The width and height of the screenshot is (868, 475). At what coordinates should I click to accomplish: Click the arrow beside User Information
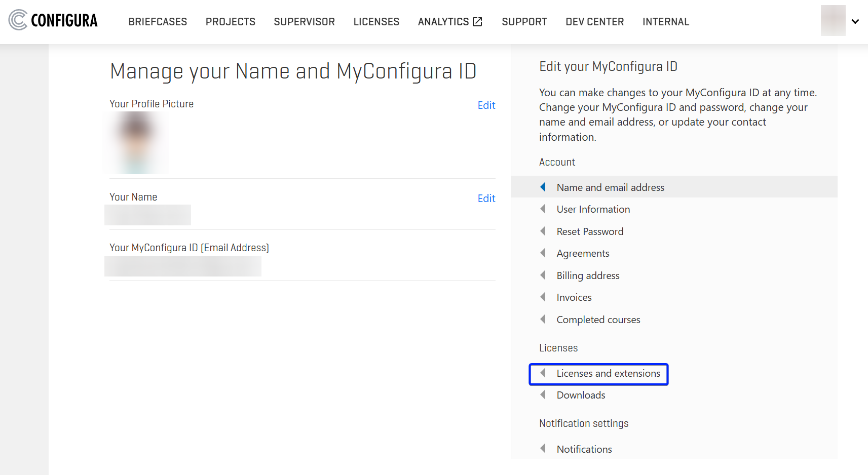(x=543, y=209)
